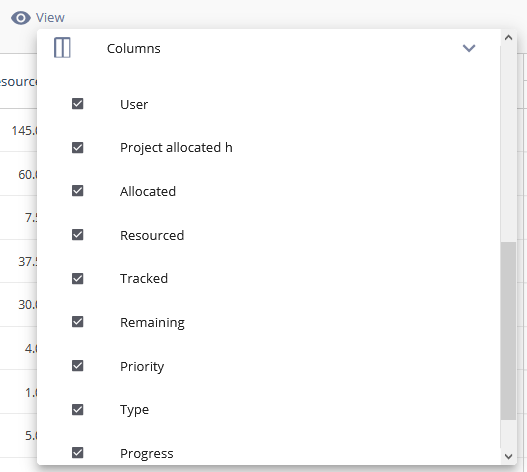Click the dropdown scrollbar down arrow
527x472 pixels.
pos(509,457)
